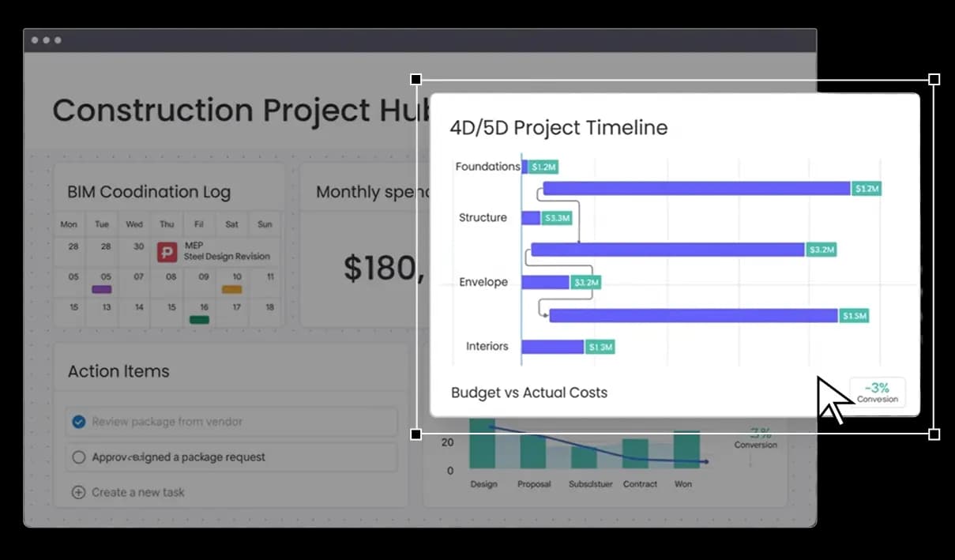955x560 pixels.
Task: Click the top-right selection handle
Action: 934,80
